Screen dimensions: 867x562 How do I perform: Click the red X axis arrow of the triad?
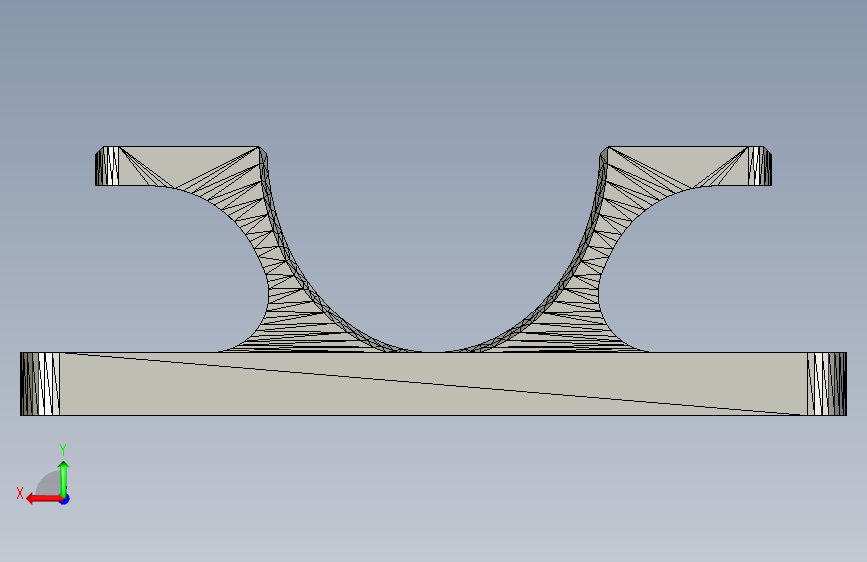[x=44, y=499]
